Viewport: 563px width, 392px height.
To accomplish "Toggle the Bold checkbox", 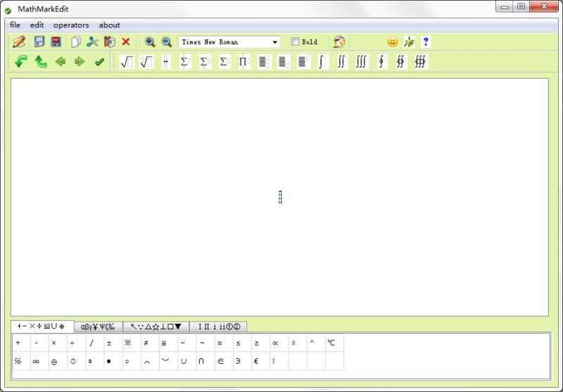I will click(x=296, y=42).
